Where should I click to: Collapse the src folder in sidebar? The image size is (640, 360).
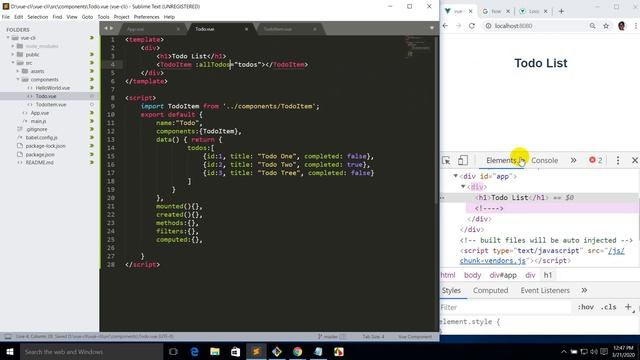point(13,63)
